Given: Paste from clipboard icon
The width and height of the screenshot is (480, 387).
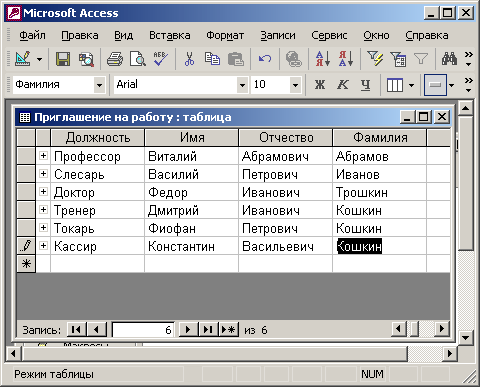Looking at the screenshot, I should point(236,59).
